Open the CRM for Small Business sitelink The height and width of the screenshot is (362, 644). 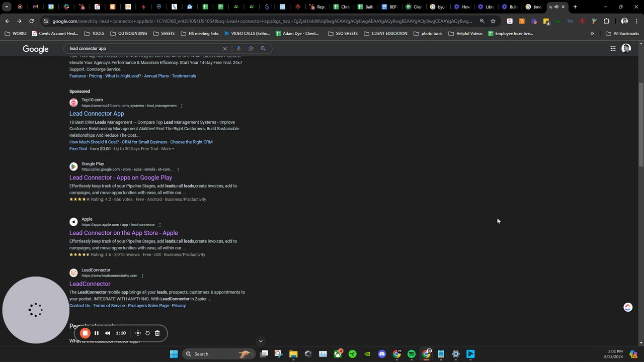(x=144, y=142)
